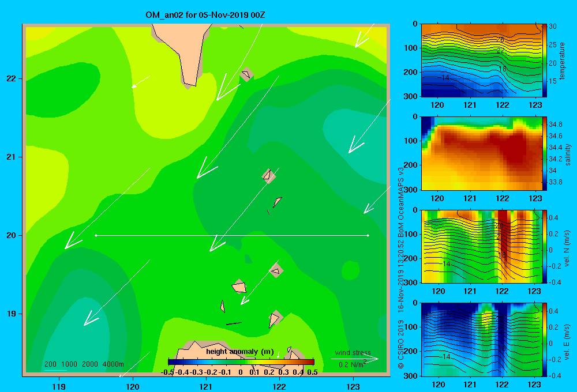577x392 pixels.
Task: Click the -0.5 tick on height anomaly bar
Action: (x=167, y=372)
